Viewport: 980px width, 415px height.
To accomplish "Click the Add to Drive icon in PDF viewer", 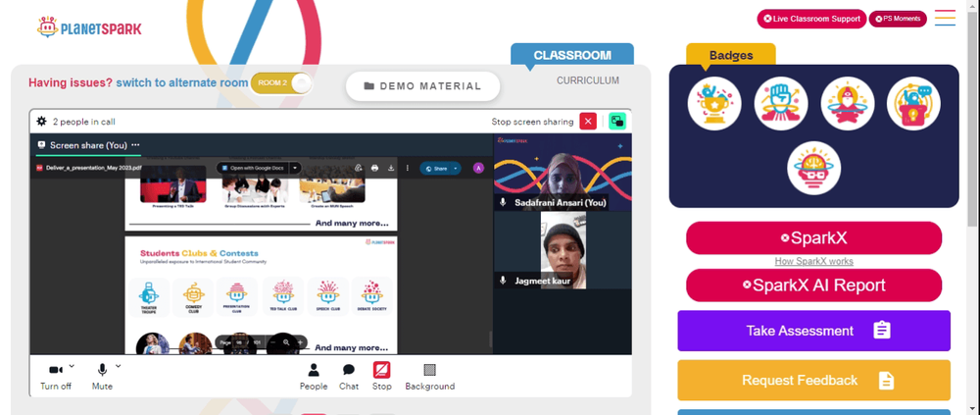I will click(x=358, y=168).
